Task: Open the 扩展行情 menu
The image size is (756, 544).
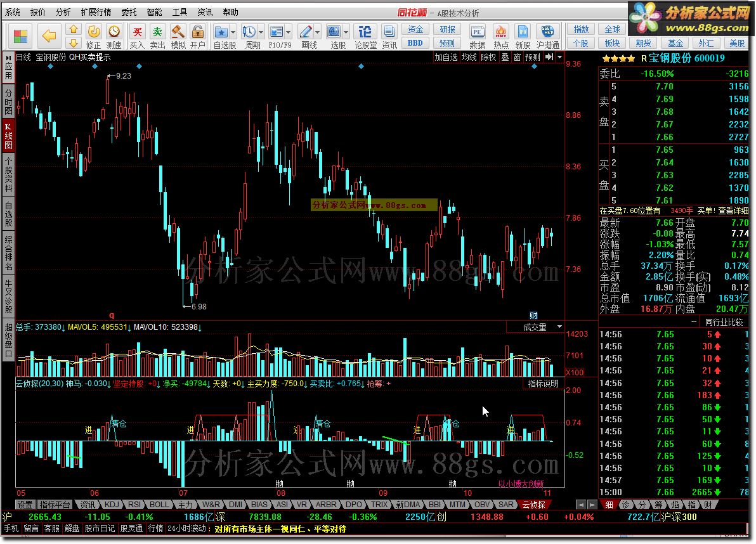Action: pos(96,12)
